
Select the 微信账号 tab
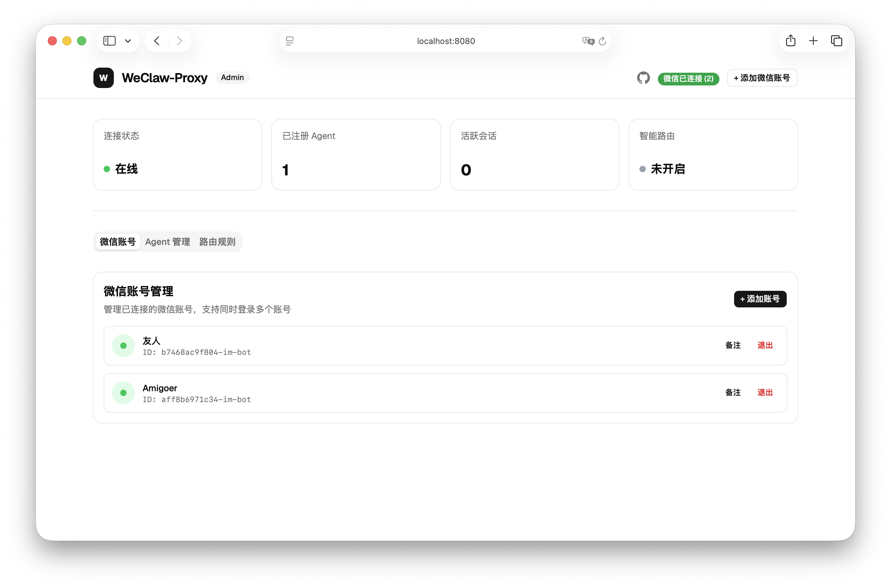coord(118,242)
